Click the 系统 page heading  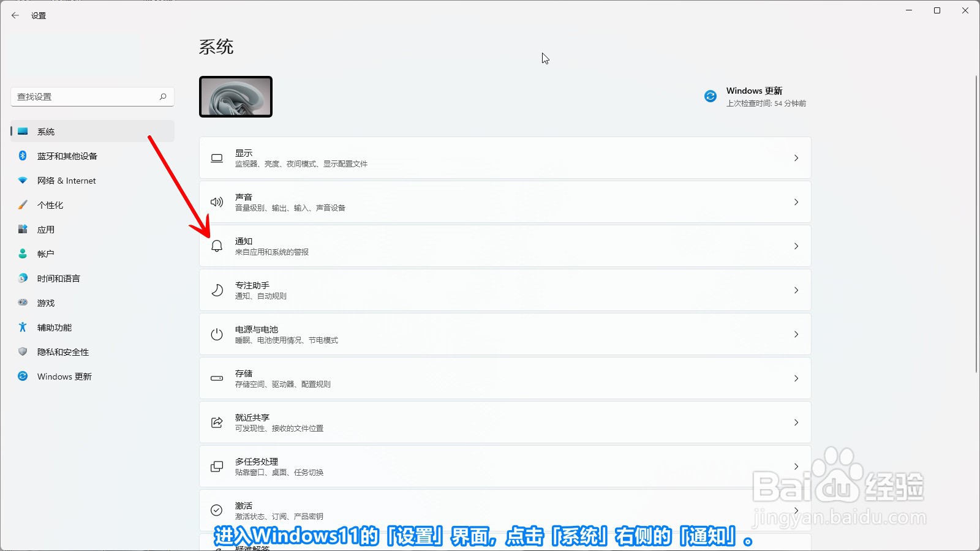click(x=216, y=47)
